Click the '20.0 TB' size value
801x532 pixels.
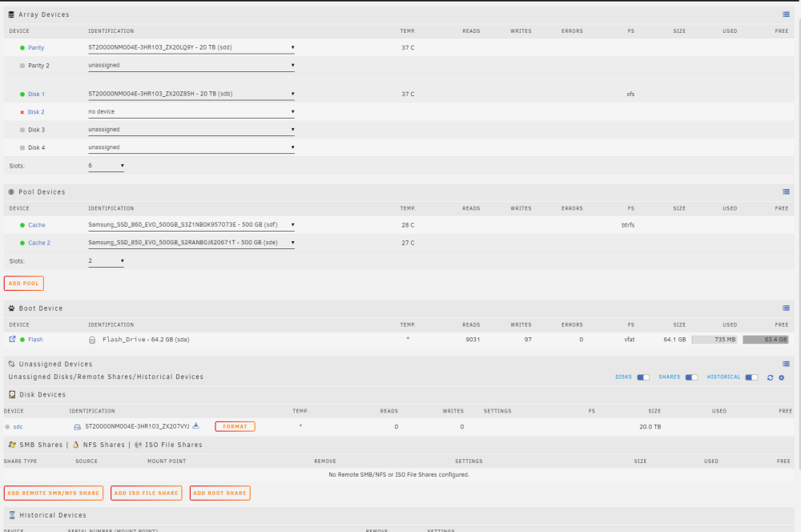[650, 427]
